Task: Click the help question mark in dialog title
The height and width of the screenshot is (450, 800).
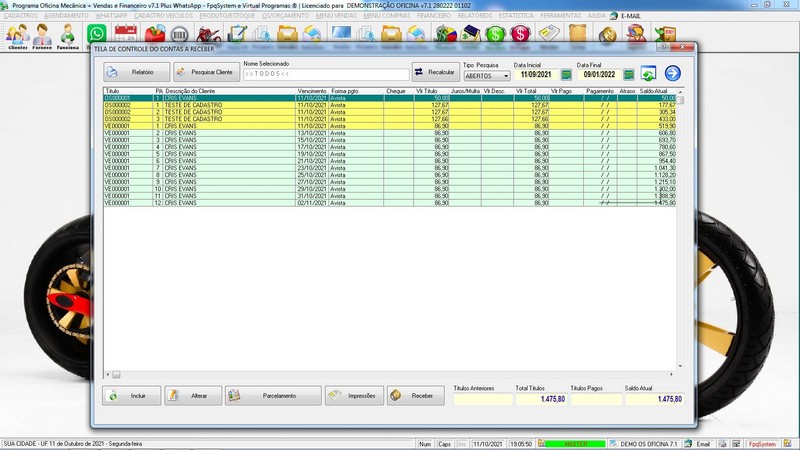Action: tap(663, 47)
